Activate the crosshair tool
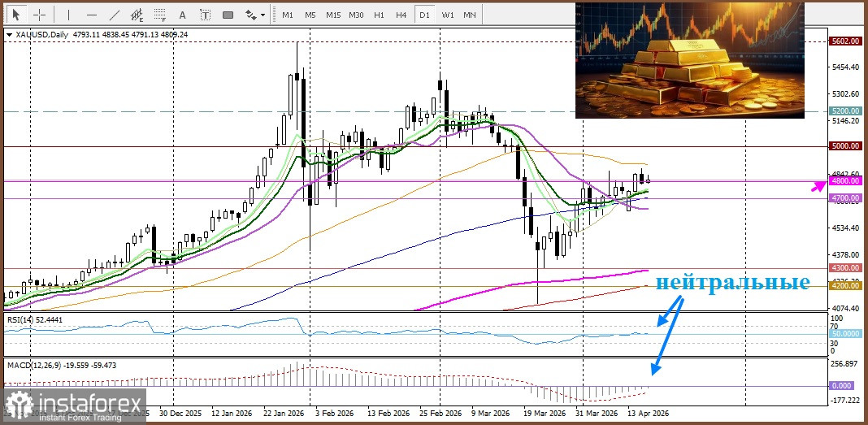The image size is (868, 425). click(x=39, y=15)
